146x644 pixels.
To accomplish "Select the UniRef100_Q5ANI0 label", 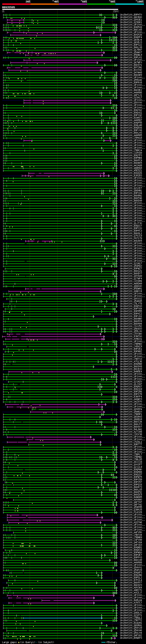I will click(131, 412).
